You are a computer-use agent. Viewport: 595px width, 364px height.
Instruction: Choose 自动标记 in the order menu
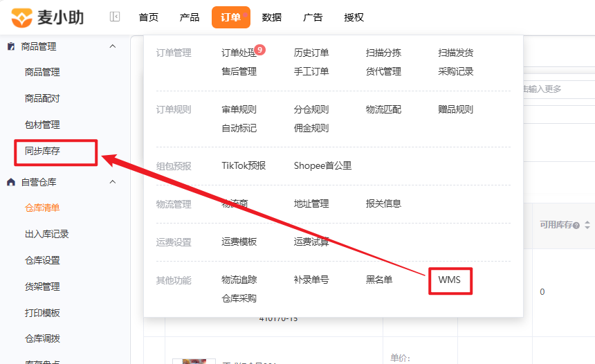pos(239,128)
